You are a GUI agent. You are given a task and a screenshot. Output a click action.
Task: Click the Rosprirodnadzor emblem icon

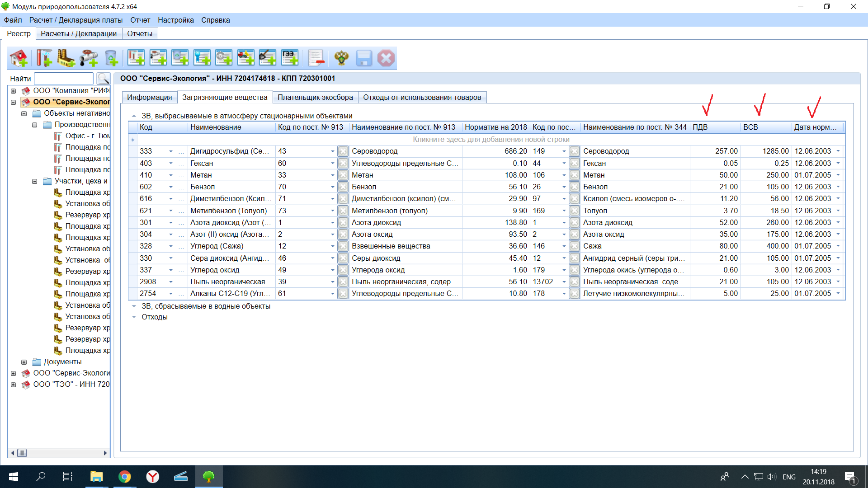pos(341,58)
